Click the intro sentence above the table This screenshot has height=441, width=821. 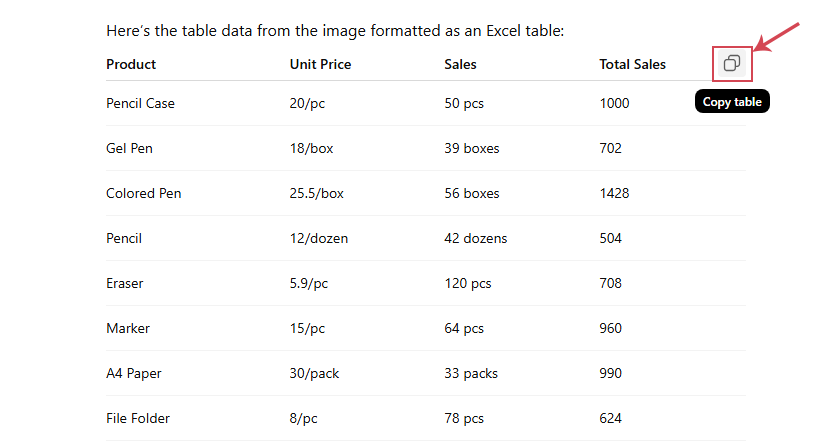tap(335, 31)
